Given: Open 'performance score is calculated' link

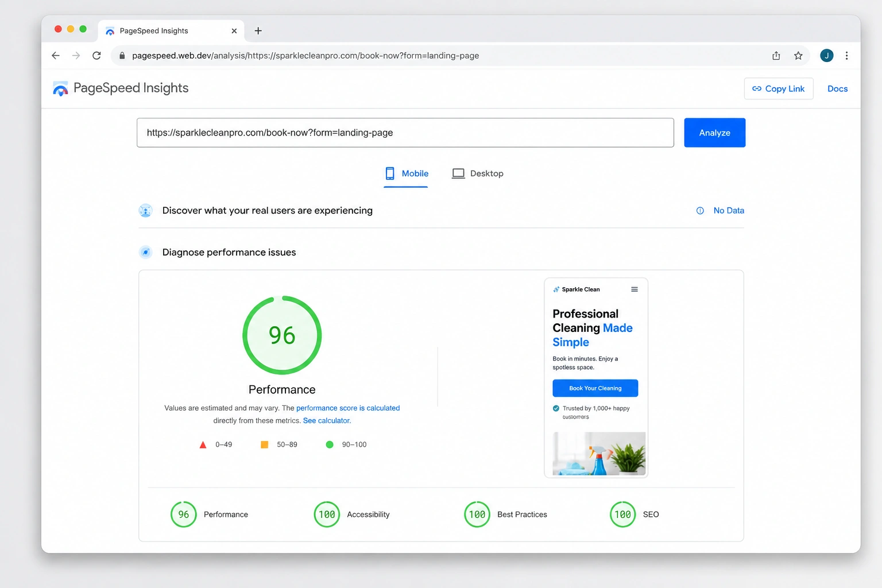Looking at the screenshot, I should click(x=348, y=408).
